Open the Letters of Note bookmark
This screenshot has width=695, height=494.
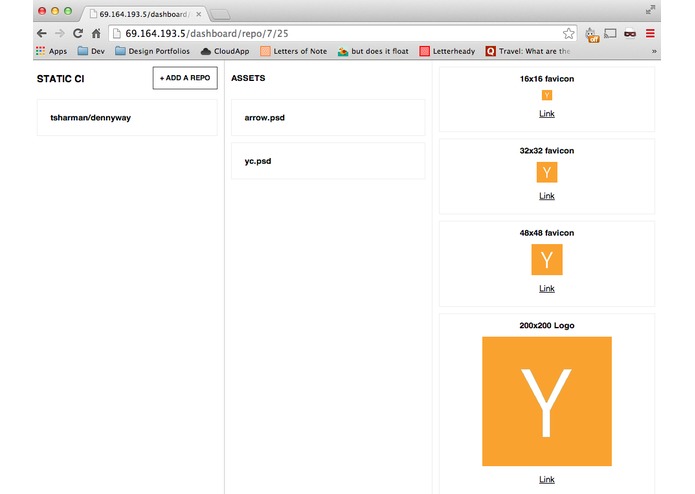[x=294, y=51]
